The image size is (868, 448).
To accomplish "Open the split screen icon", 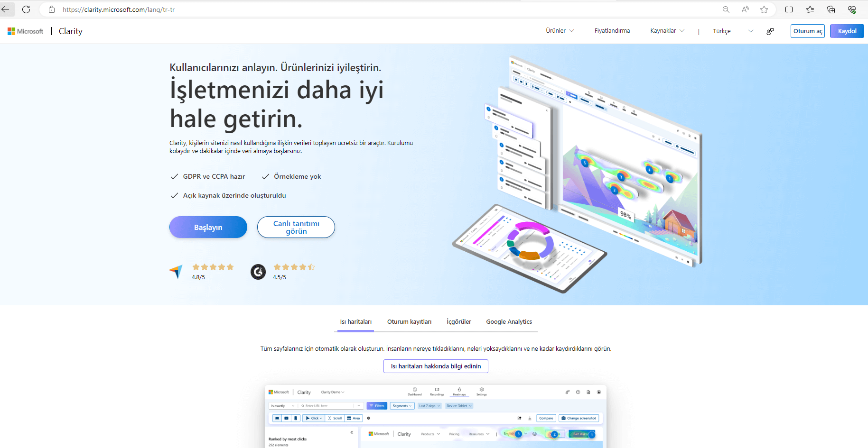I will click(x=789, y=9).
